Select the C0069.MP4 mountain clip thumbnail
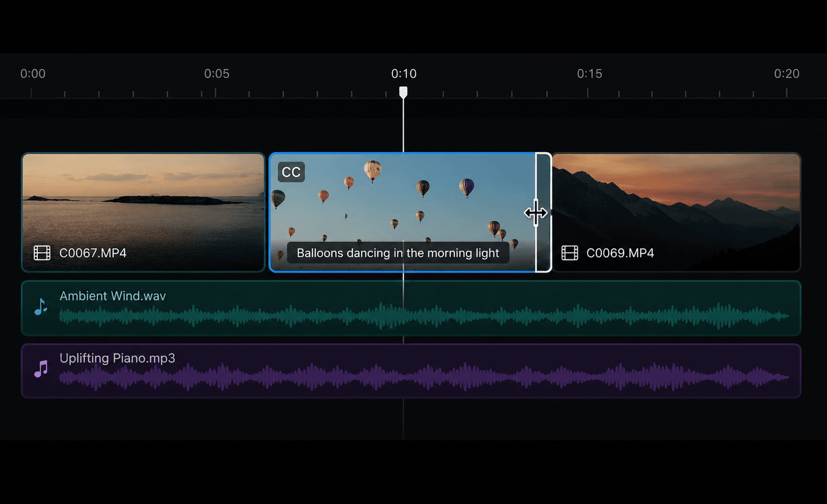Viewport: 827px width, 504px height. tap(677, 212)
